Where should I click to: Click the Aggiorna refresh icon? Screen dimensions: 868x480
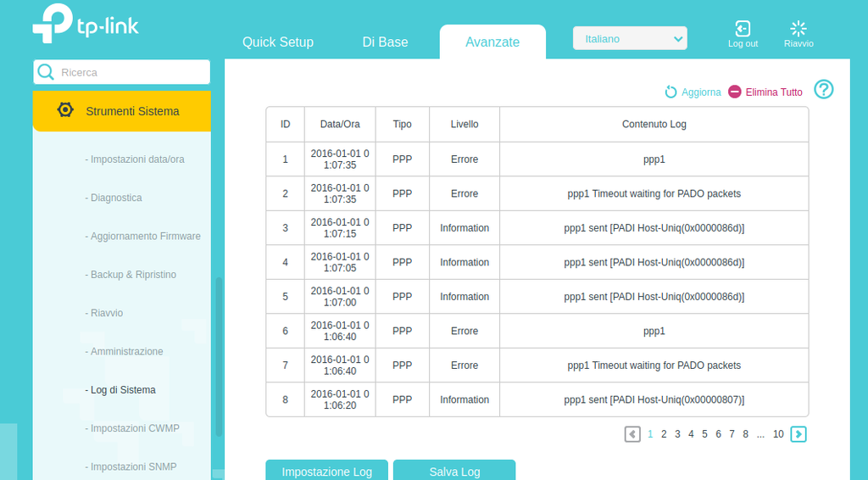(x=671, y=92)
